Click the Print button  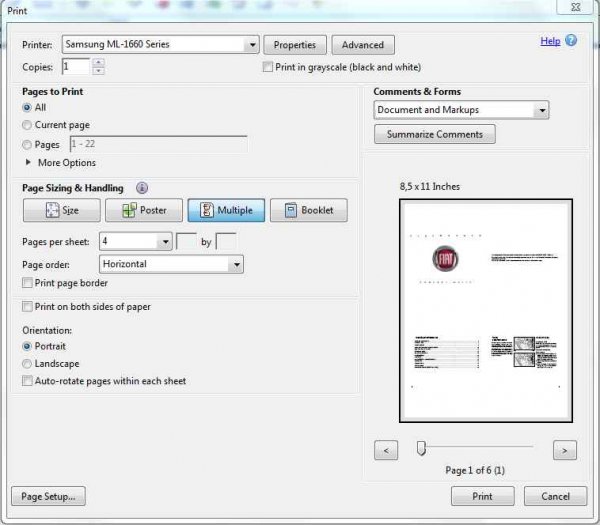485,496
